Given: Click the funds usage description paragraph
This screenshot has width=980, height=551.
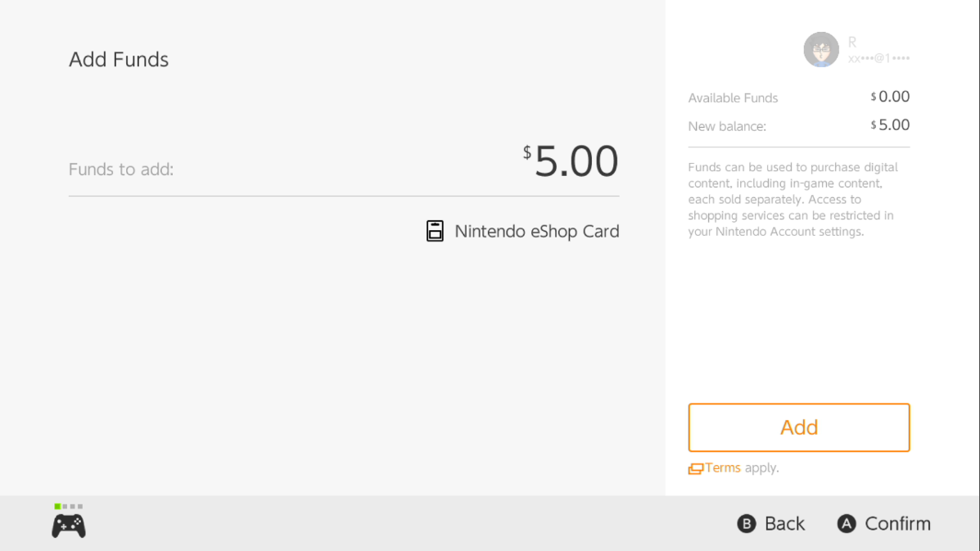Looking at the screenshot, I should (793, 200).
